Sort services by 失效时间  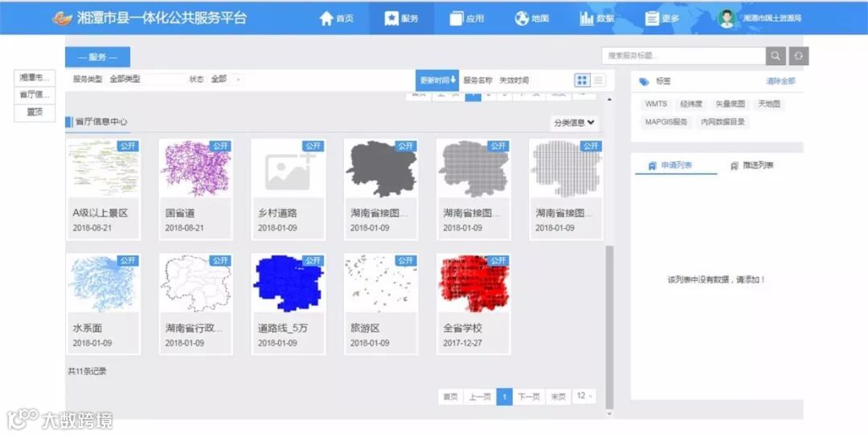[514, 80]
